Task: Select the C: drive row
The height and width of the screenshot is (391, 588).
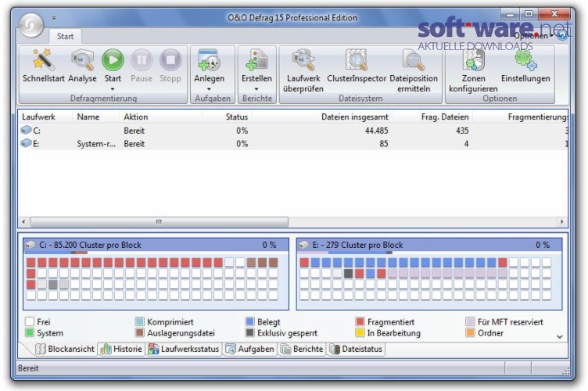Action: (x=294, y=131)
